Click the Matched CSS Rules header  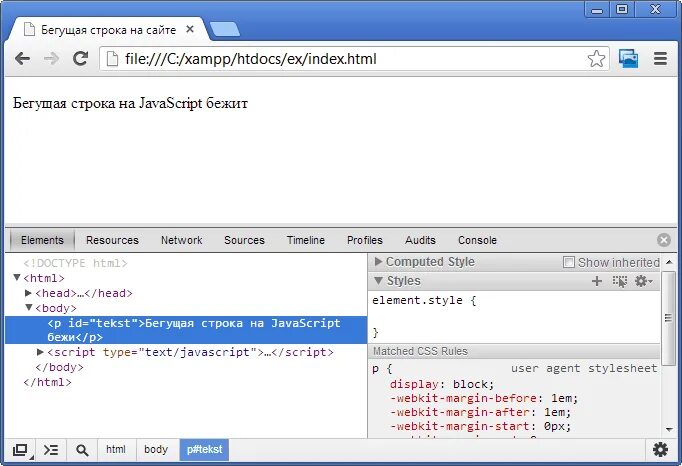514,351
